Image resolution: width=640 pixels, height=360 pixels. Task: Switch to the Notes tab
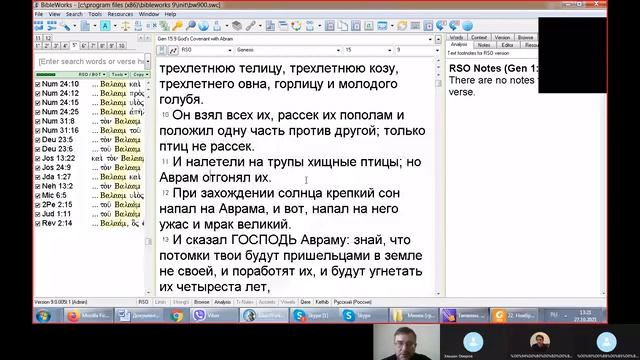click(484, 45)
